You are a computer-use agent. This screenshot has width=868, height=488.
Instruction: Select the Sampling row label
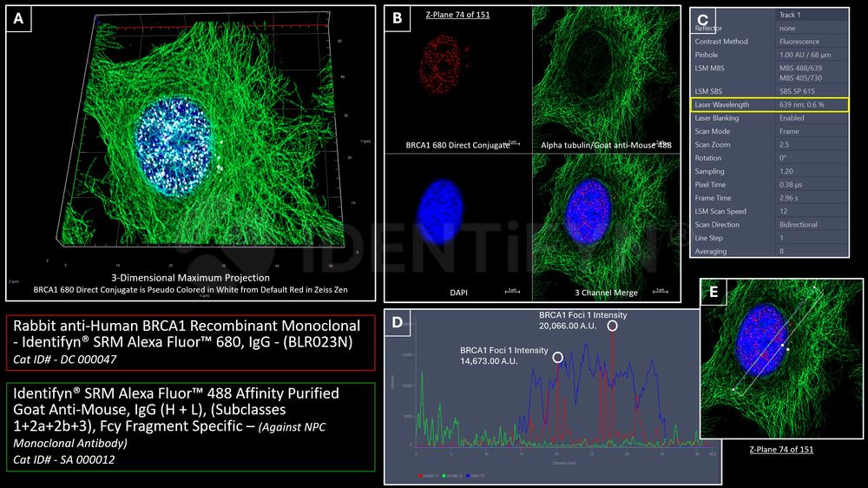coord(709,171)
